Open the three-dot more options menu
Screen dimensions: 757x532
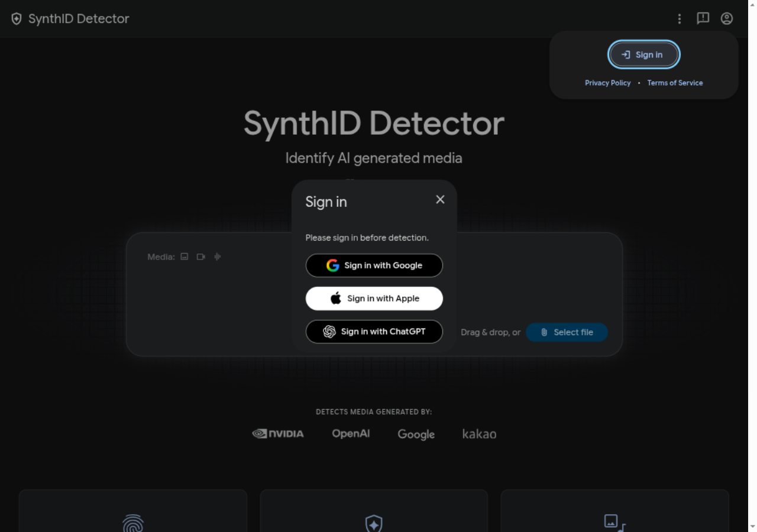[680, 19]
